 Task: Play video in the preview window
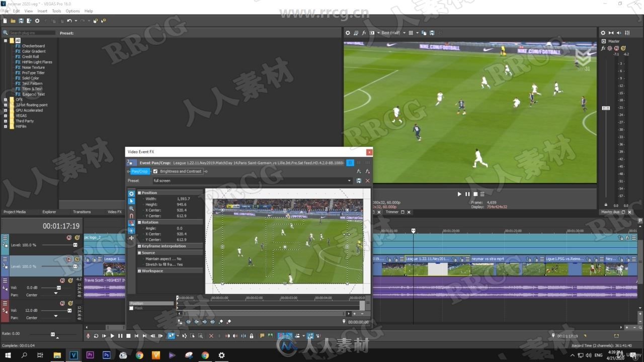(459, 194)
